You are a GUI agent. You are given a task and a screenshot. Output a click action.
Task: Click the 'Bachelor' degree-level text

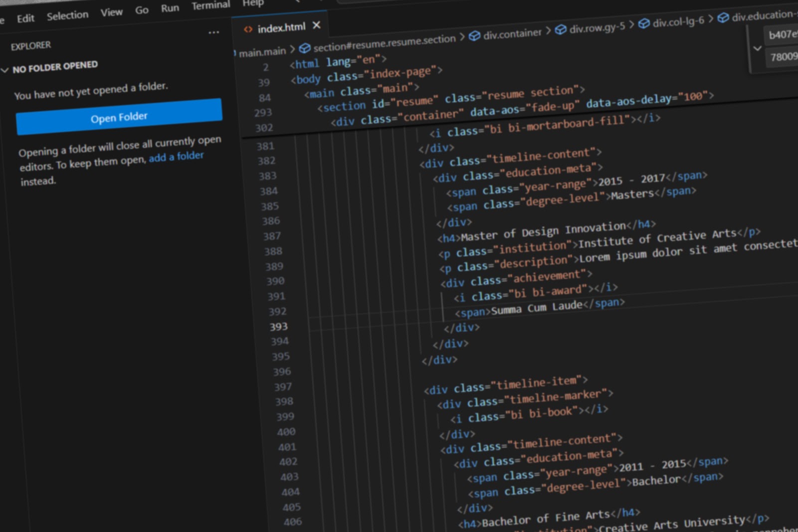pyautogui.click(x=656, y=481)
